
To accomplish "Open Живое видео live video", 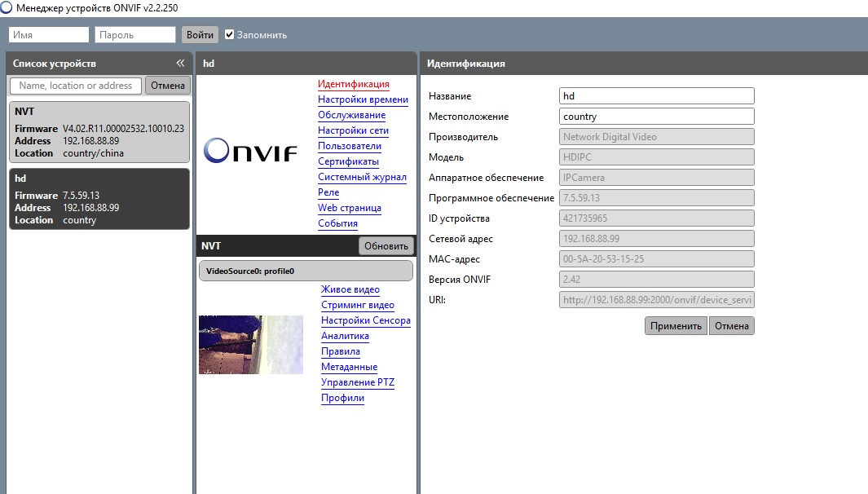I will tap(350, 289).
